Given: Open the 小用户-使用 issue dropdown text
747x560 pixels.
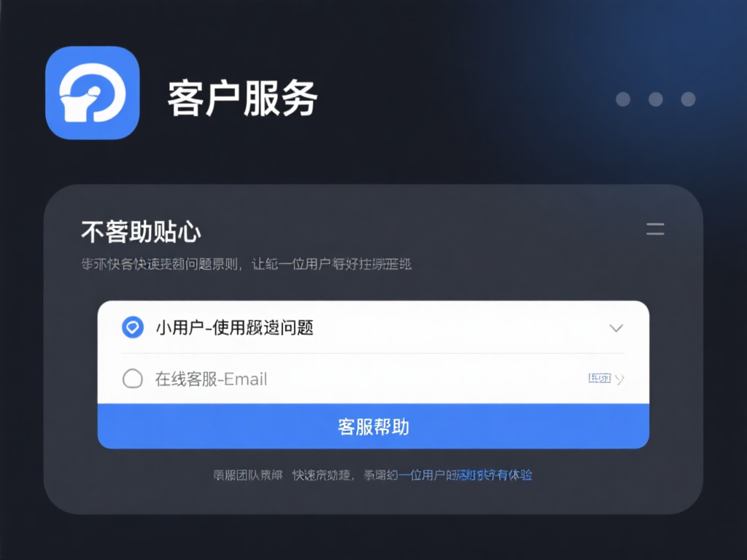Looking at the screenshot, I should 234,327.
